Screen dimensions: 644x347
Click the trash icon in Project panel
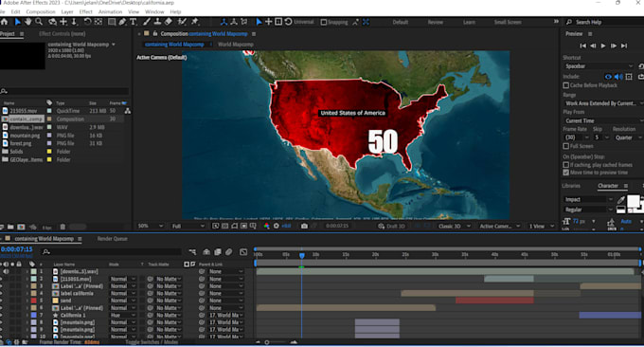point(63,227)
